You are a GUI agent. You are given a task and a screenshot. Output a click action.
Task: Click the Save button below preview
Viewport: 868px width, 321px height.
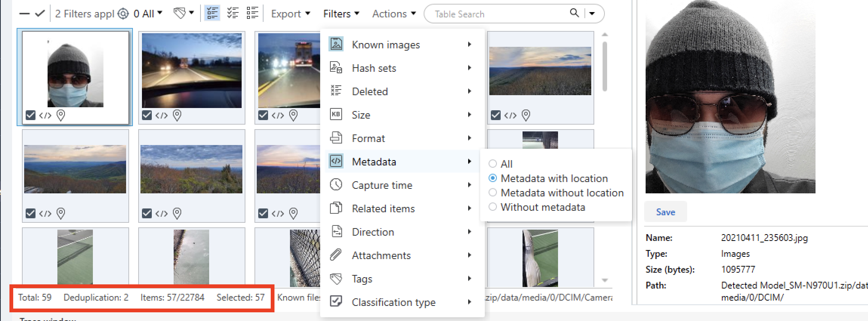tap(665, 212)
